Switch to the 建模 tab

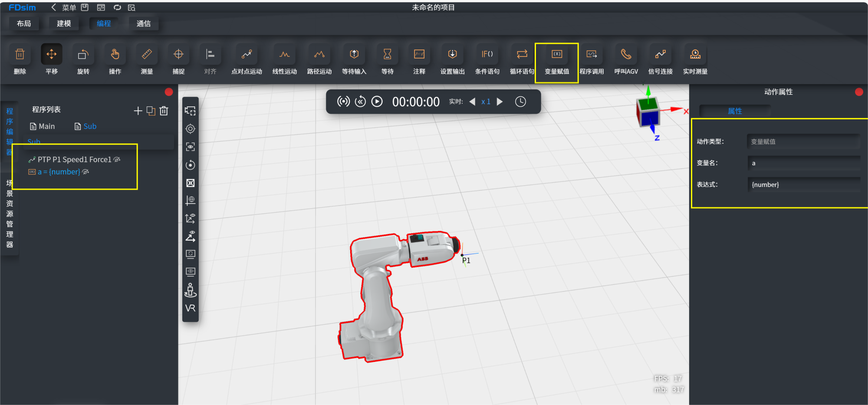click(x=64, y=23)
